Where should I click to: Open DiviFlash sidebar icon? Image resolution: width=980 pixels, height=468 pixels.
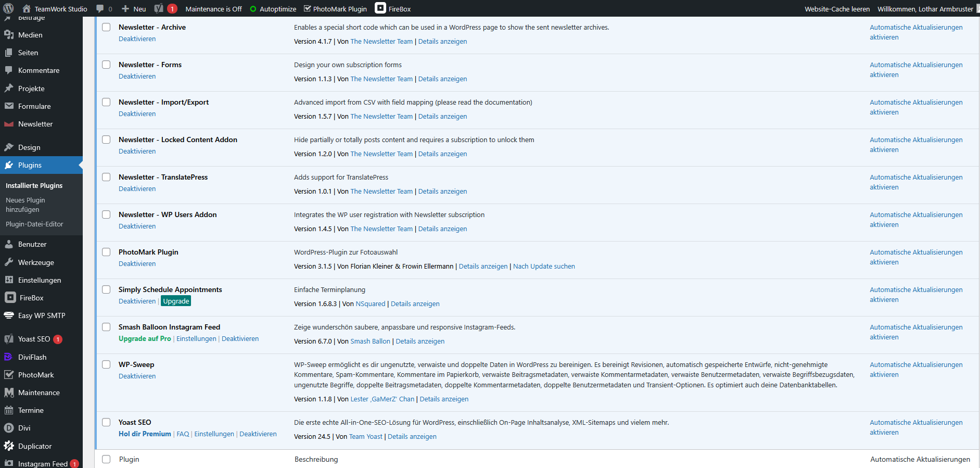8,357
